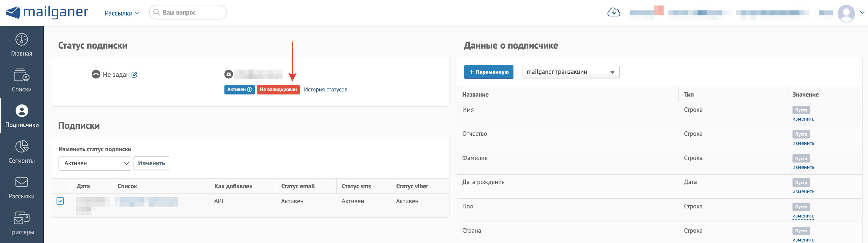Click the Дата type cell

690,182
